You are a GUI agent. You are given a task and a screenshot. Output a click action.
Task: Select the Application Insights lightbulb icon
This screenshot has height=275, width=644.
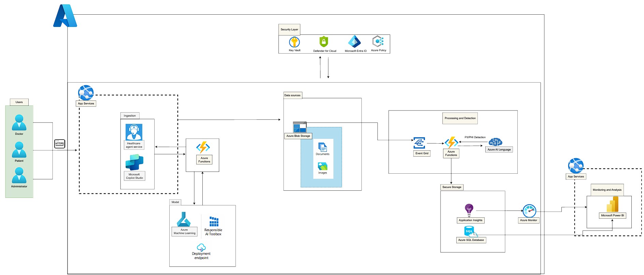pos(469,210)
